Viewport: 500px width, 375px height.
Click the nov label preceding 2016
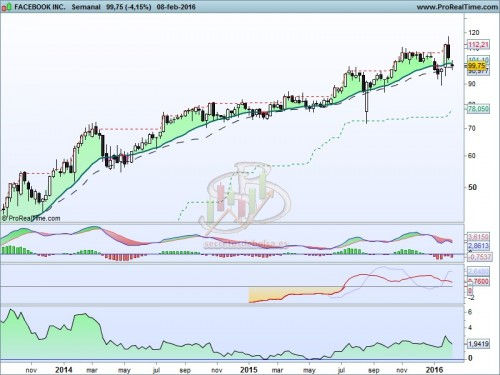(x=402, y=370)
